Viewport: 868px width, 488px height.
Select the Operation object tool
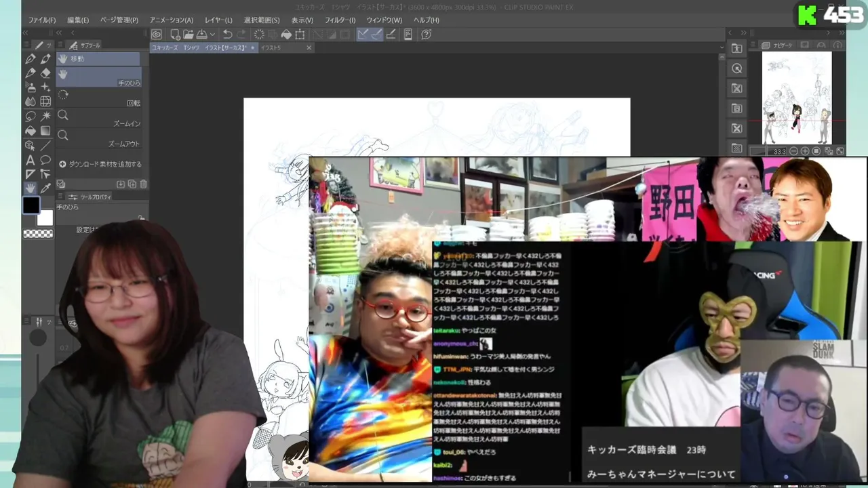point(31,146)
